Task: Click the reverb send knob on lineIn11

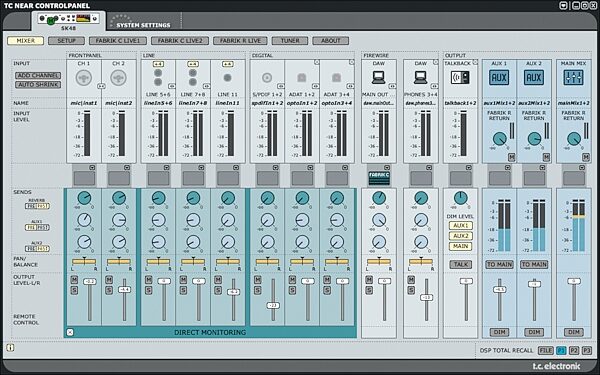Action: (x=228, y=198)
